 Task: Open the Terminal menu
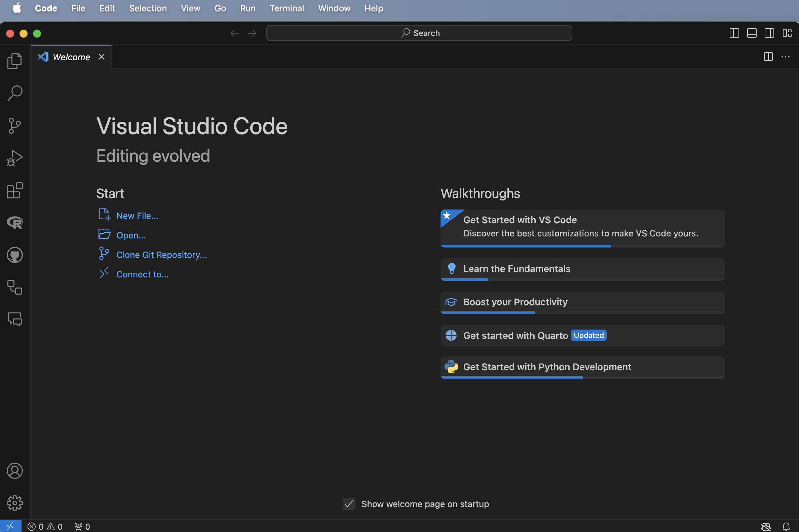point(287,8)
